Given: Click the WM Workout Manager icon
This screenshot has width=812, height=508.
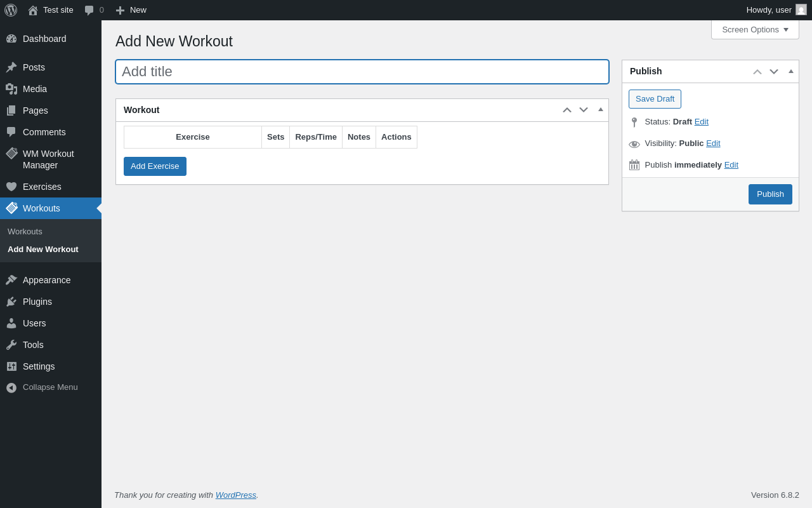Looking at the screenshot, I should pyautogui.click(x=11, y=154).
